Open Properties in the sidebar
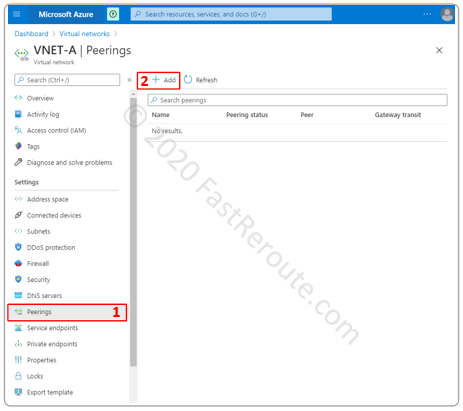Screen dimensions: 463x411 pyautogui.click(x=42, y=360)
